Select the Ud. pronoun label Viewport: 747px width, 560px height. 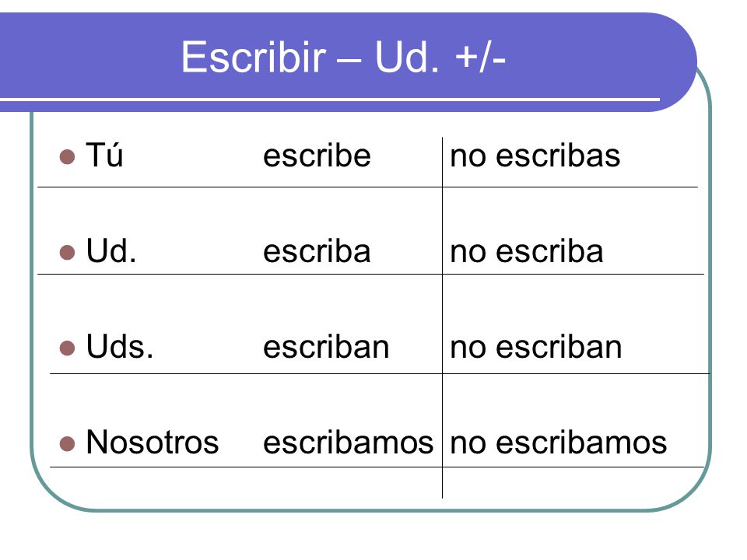coord(111,250)
